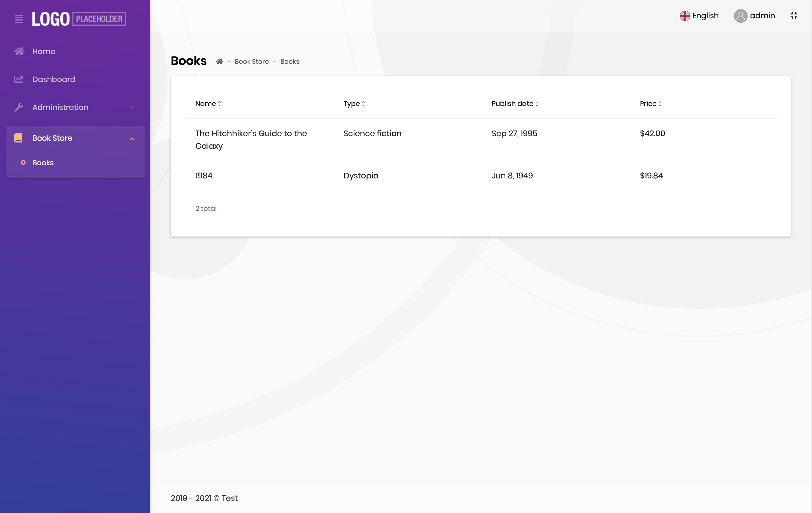Expand the Administration menu chevron
Screen dimensions: 812x513
[x=132, y=107]
